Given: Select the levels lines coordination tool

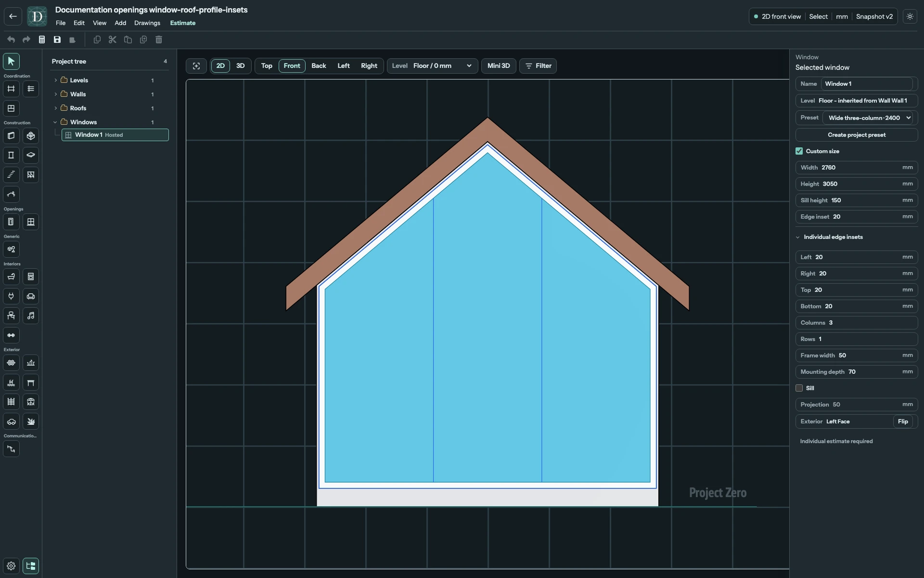Looking at the screenshot, I should pos(31,89).
